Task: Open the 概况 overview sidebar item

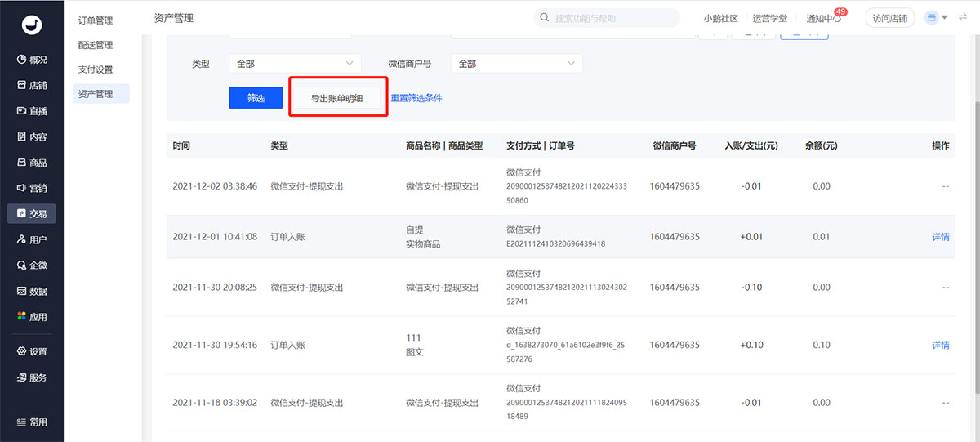Action: [x=32, y=60]
